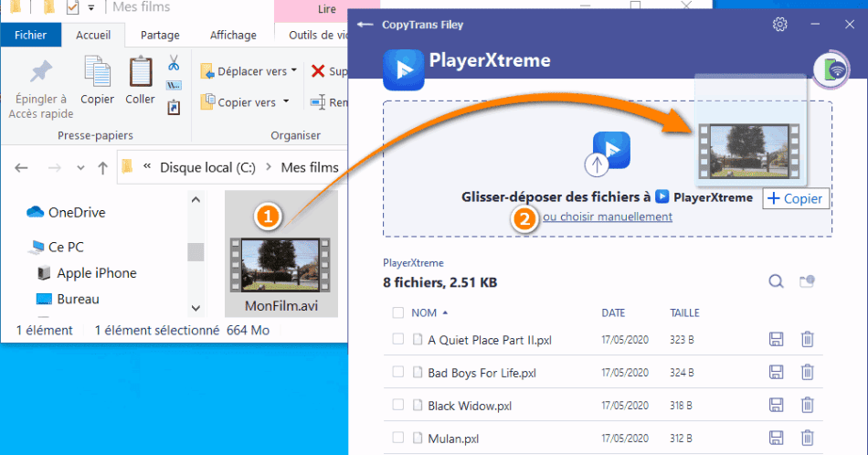868x455 pixels.
Task: Click the Cut scissors icon in ribbon
Action: (x=174, y=64)
